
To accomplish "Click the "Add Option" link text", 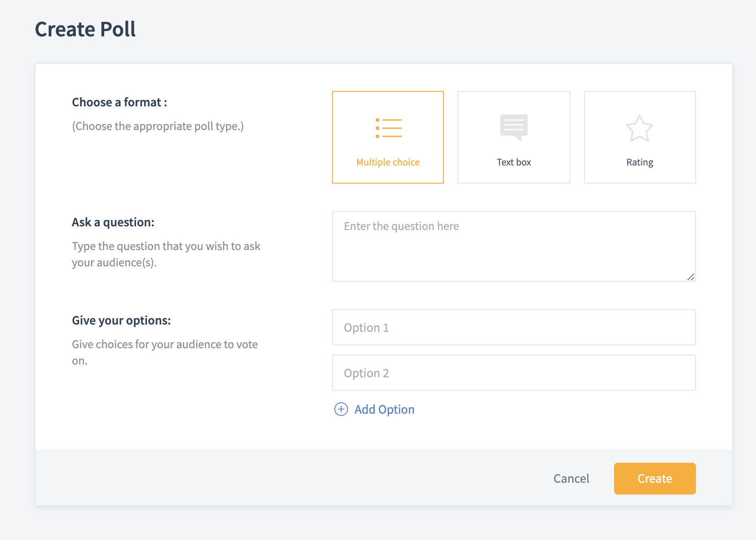I will tap(384, 410).
